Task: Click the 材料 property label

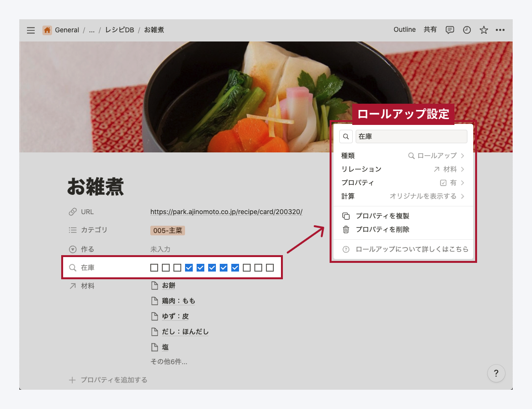Action: pos(88,286)
